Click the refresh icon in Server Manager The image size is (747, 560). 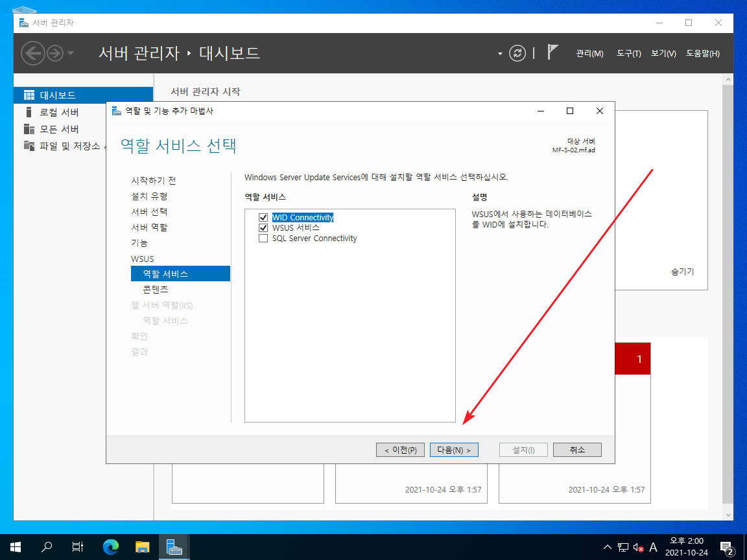pos(517,53)
